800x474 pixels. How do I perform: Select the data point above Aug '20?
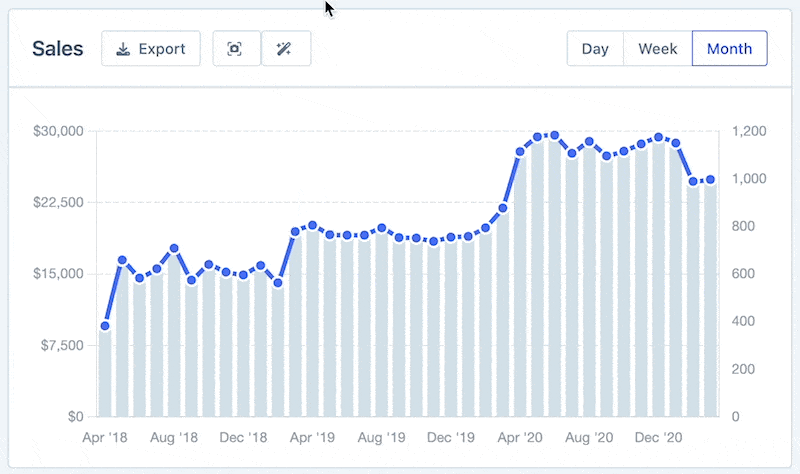point(589,142)
